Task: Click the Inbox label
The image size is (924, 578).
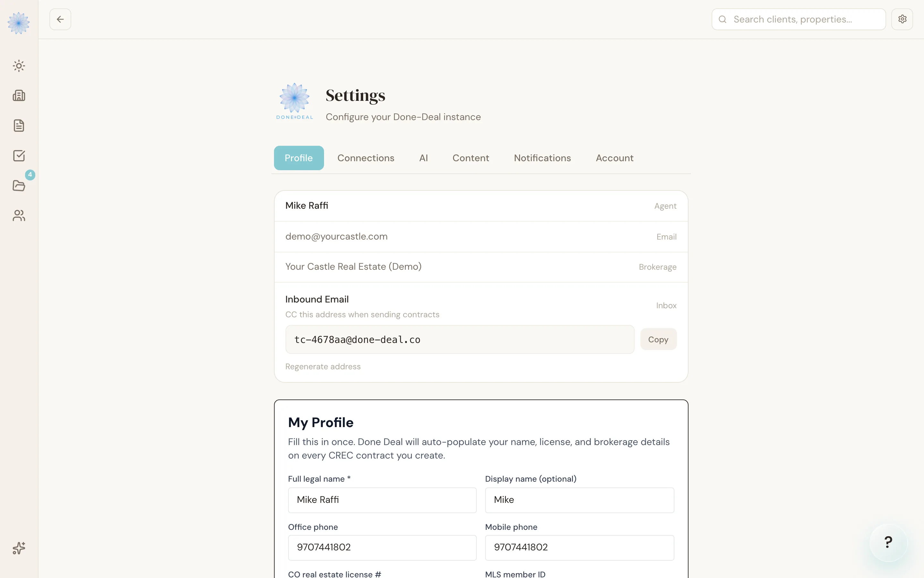Action: (666, 305)
